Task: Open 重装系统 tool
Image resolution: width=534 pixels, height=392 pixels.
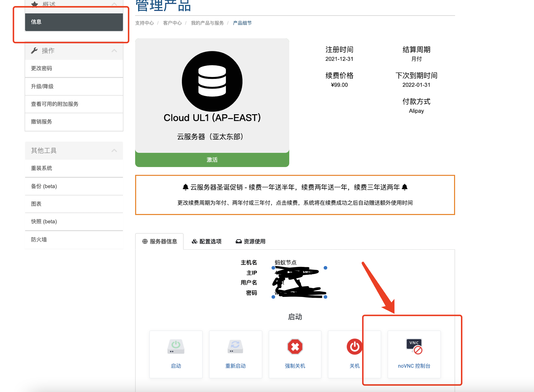Action: tap(74, 168)
